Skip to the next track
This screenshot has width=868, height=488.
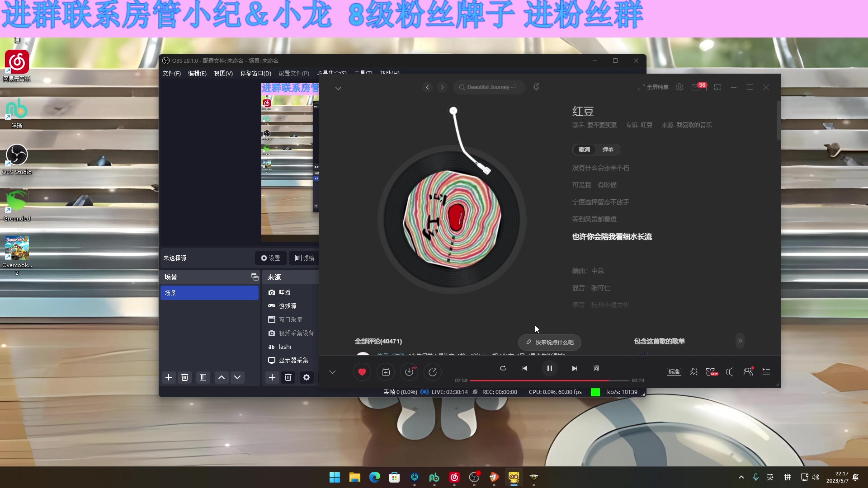pos(574,368)
